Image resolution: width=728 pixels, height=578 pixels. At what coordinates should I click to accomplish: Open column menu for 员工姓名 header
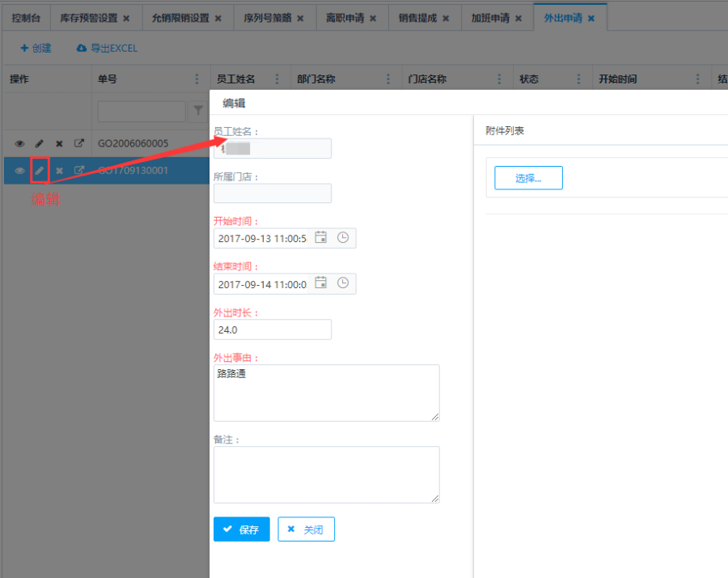(277, 79)
